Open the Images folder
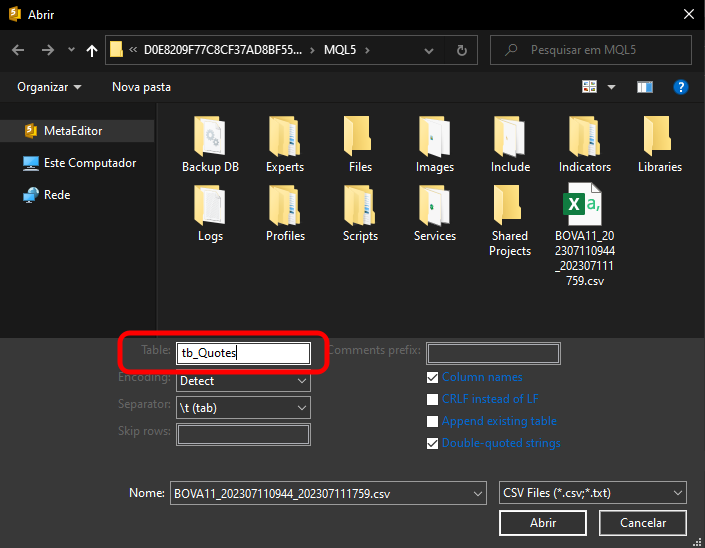Screen dimensions: 705x548 (x=434, y=144)
